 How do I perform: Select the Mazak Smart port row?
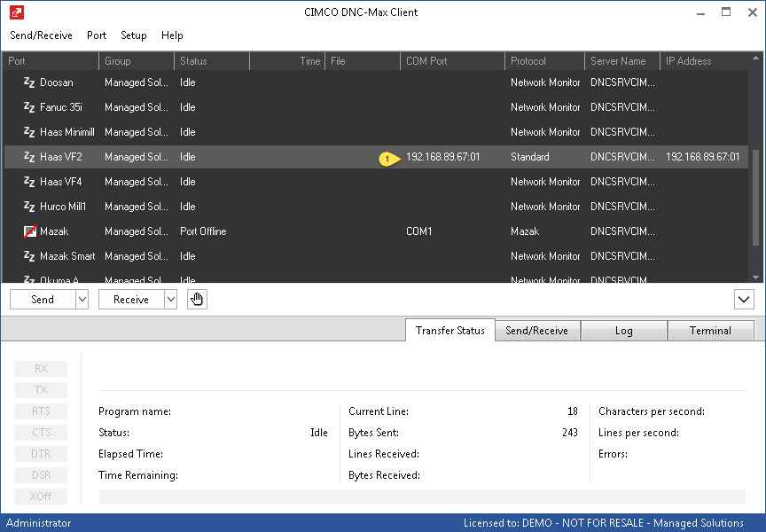point(376,256)
